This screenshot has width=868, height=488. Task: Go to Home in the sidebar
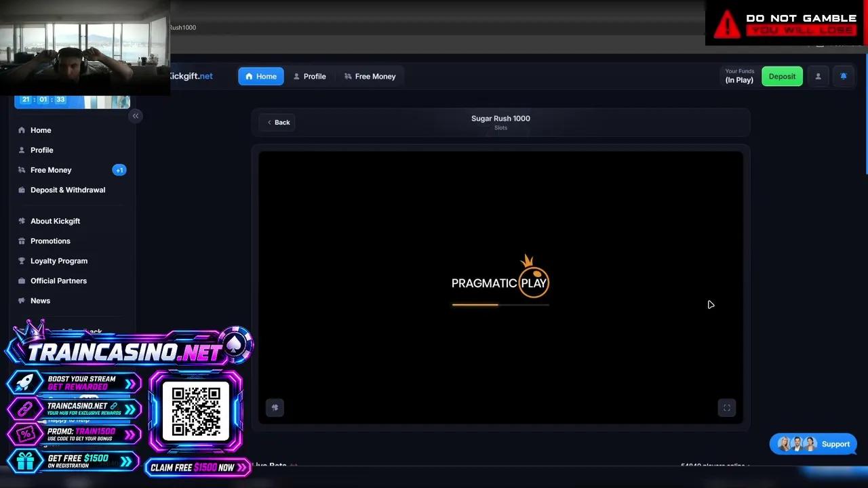point(72,130)
